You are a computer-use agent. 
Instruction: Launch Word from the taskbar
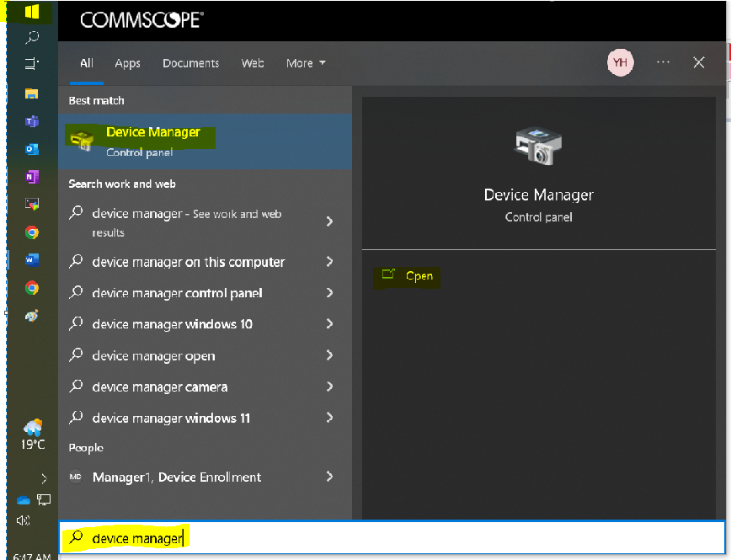[32, 260]
